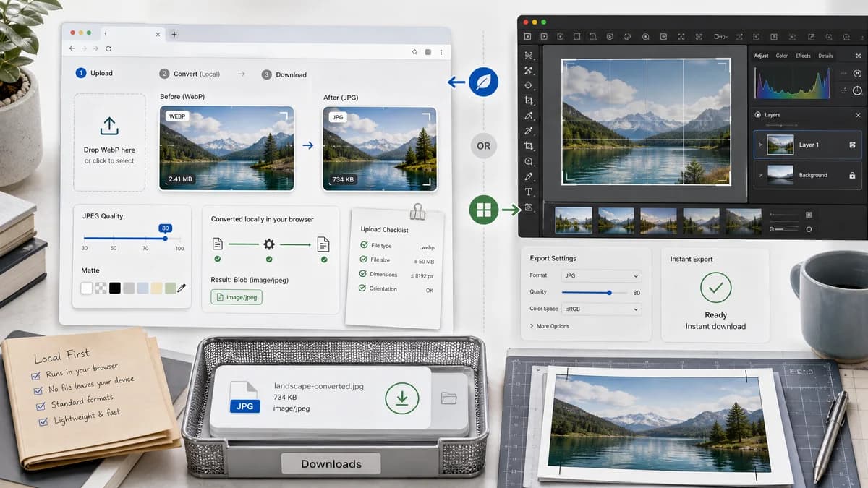The width and height of the screenshot is (868, 488).
Task: Switch to the Color tab
Action: pyautogui.click(x=782, y=56)
